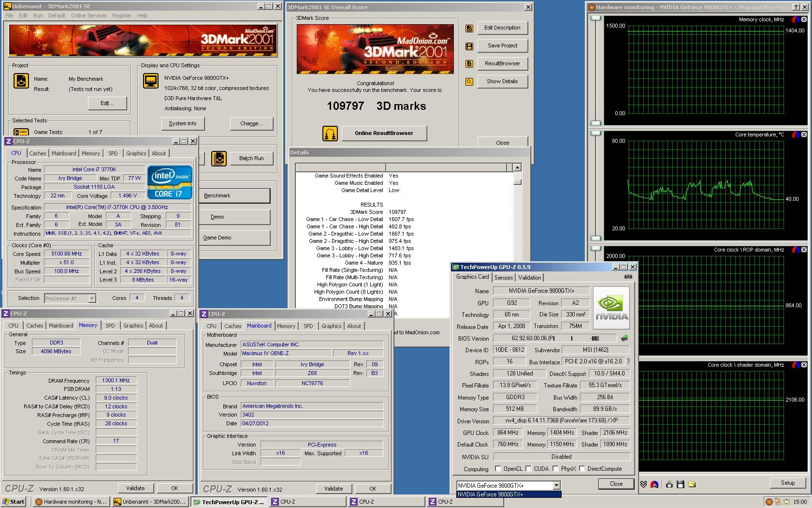The height and width of the screenshot is (508, 812).
Task: Open the Caches tab in top CPU-Z window
Action: [x=37, y=153]
